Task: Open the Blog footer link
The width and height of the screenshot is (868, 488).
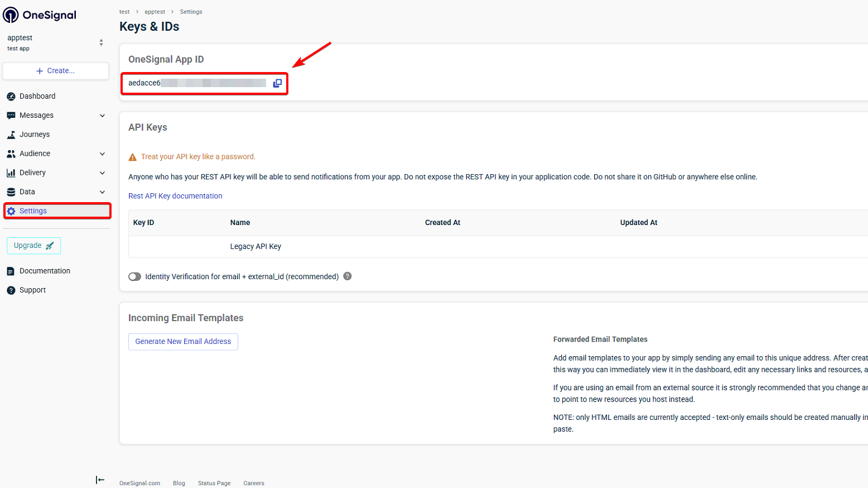Action: tap(179, 484)
